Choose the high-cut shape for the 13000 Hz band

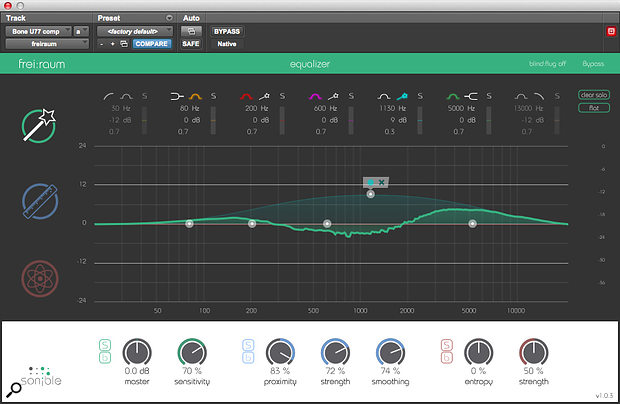539,96
